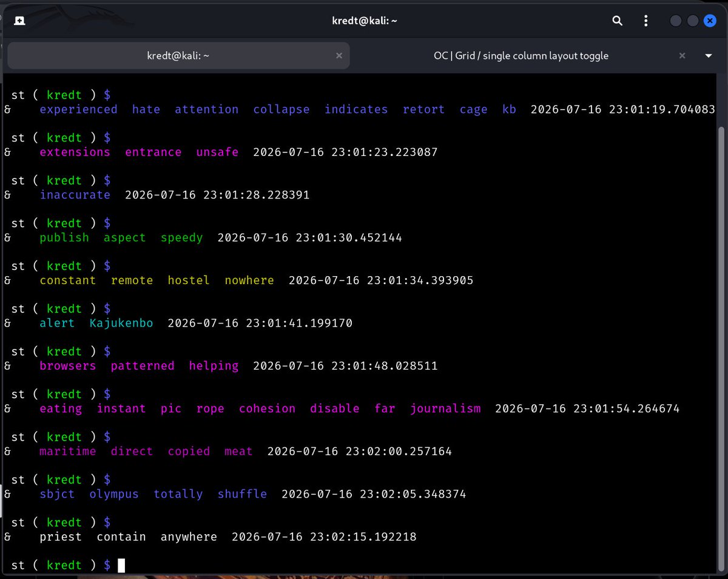Click the word 'unsafe' in output
Viewport: 728px width, 579px height.
coord(217,152)
